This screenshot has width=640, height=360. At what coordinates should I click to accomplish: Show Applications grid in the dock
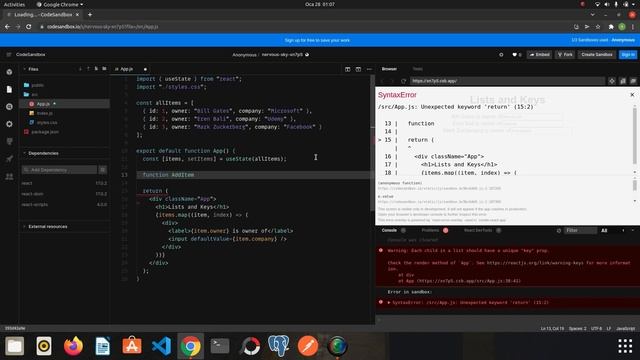[x=625, y=346]
